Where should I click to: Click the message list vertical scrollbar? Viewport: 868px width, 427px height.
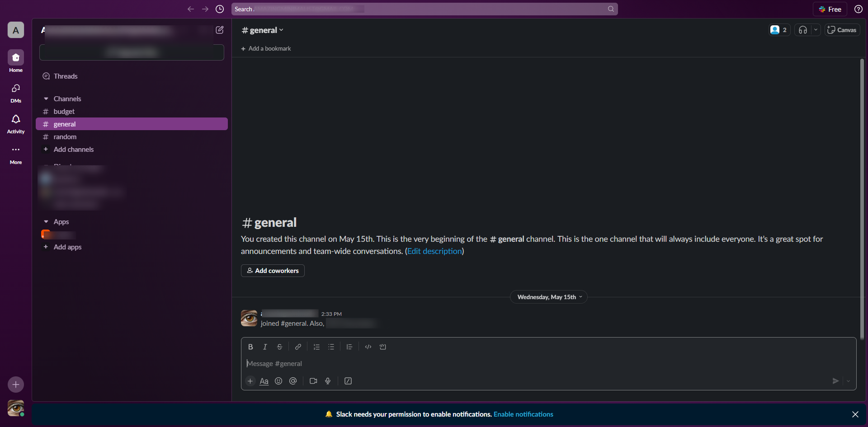click(862, 199)
